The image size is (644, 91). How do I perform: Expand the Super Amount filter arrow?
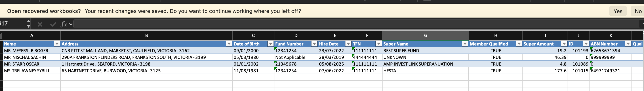pyautogui.click(x=564, y=44)
